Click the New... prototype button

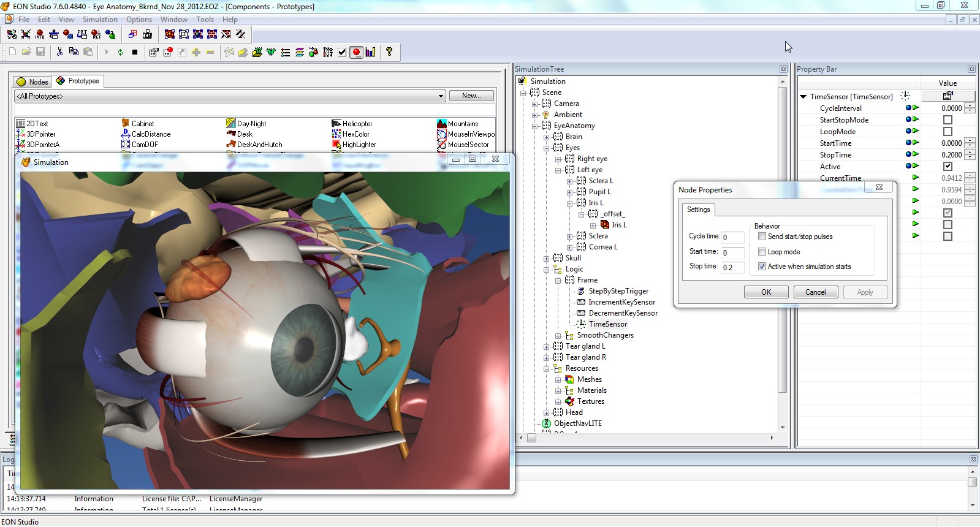click(x=471, y=96)
